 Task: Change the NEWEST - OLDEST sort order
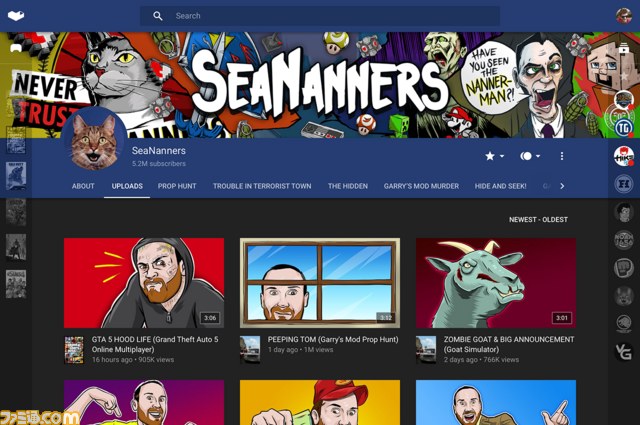[x=538, y=220]
